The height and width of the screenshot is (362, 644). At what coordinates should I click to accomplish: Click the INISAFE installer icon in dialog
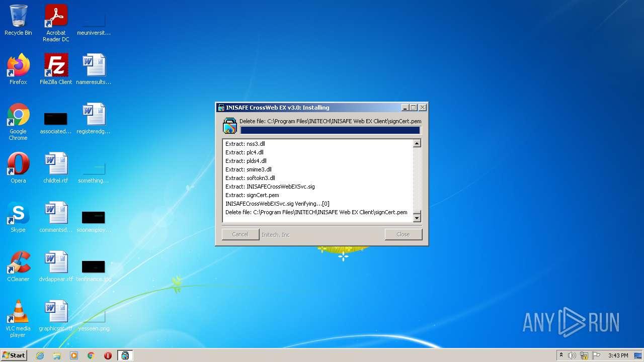[x=230, y=126]
